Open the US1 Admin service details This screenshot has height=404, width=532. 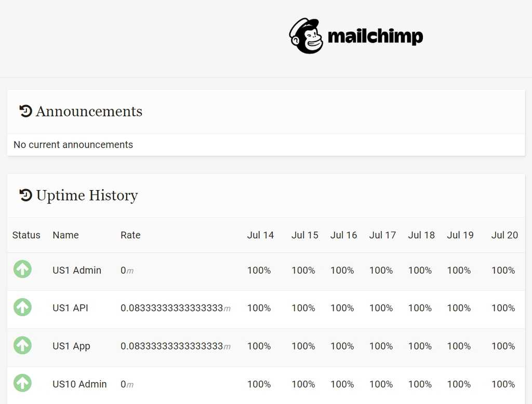[x=77, y=270]
